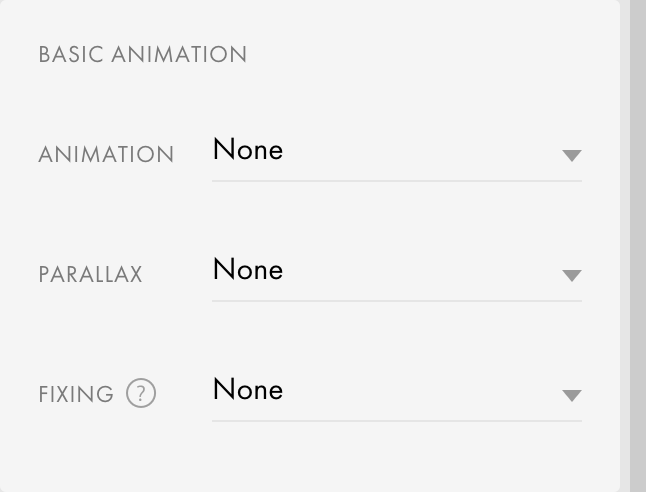Click the Fixing help question mark icon
This screenshot has height=492, width=646.
point(141,393)
